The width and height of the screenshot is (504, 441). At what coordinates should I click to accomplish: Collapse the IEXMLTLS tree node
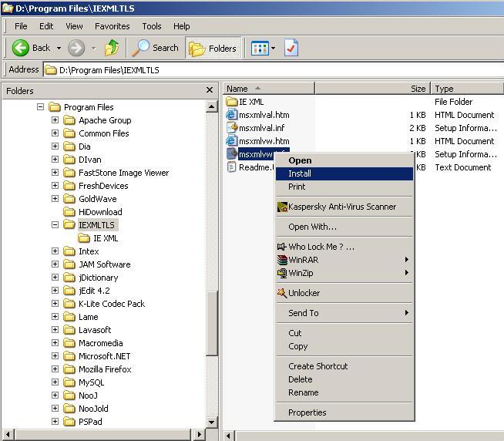click(55, 225)
